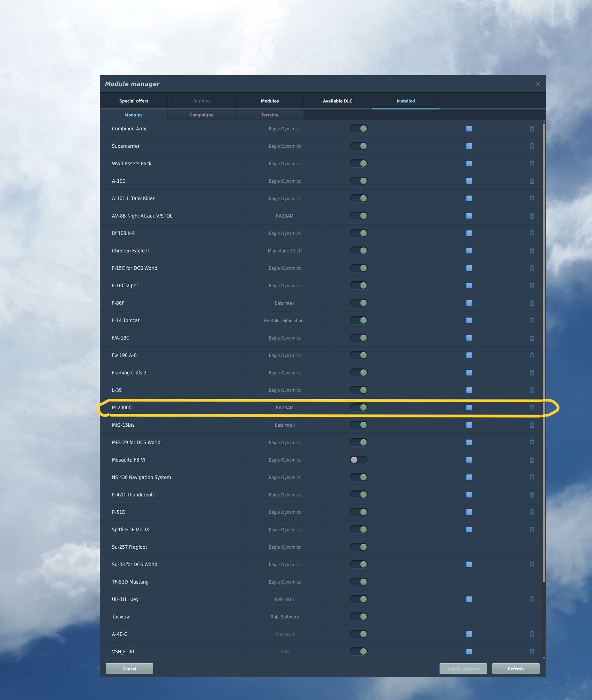Click the trash icon for A-10C
The image size is (592, 700).
pyautogui.click(x=532, y=181)
